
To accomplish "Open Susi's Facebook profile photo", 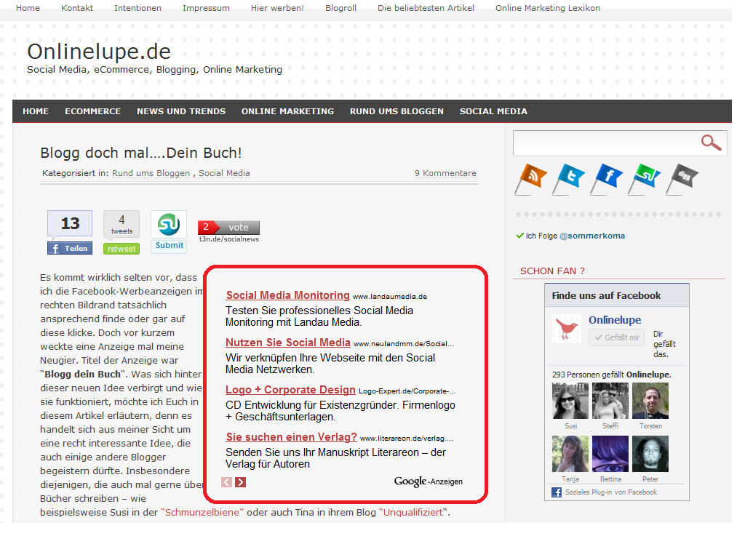I will pyautogui.click(x=570, y=401).
